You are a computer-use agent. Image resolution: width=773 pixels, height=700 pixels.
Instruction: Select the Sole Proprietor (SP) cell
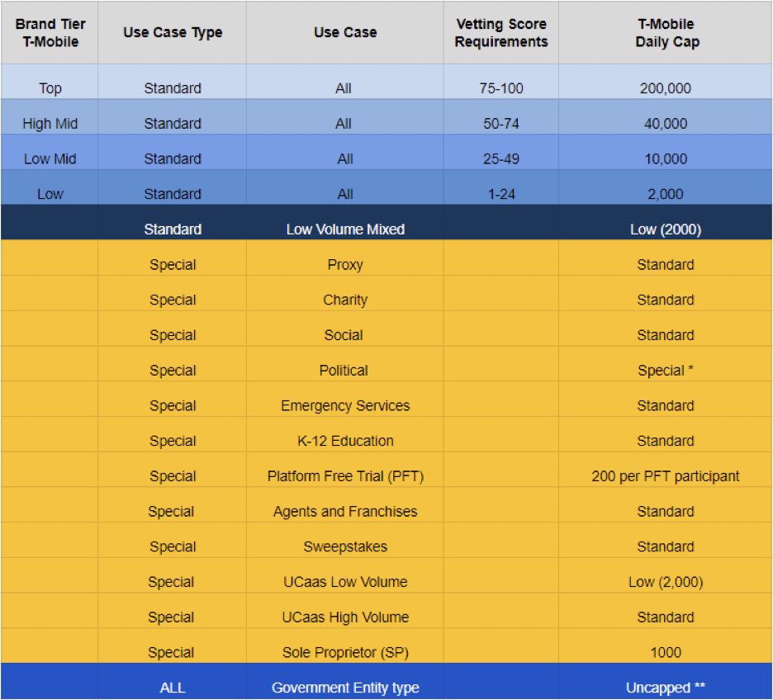345,652
